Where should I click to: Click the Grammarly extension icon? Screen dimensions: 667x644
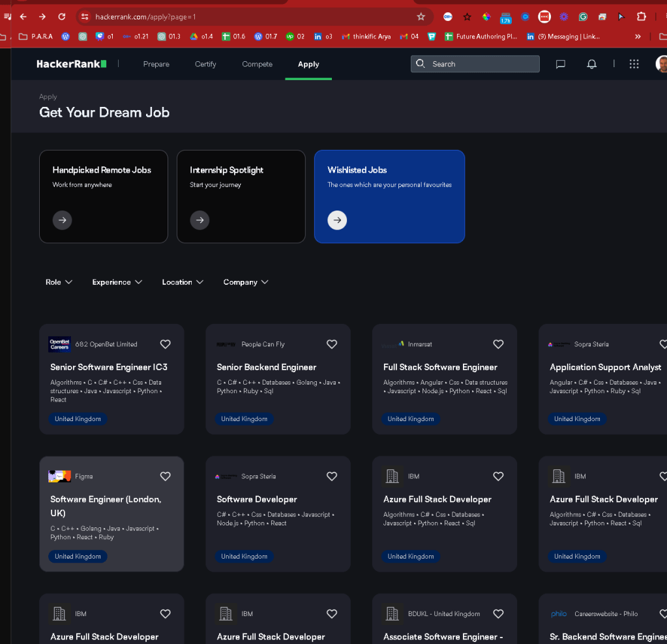(583, 16)
